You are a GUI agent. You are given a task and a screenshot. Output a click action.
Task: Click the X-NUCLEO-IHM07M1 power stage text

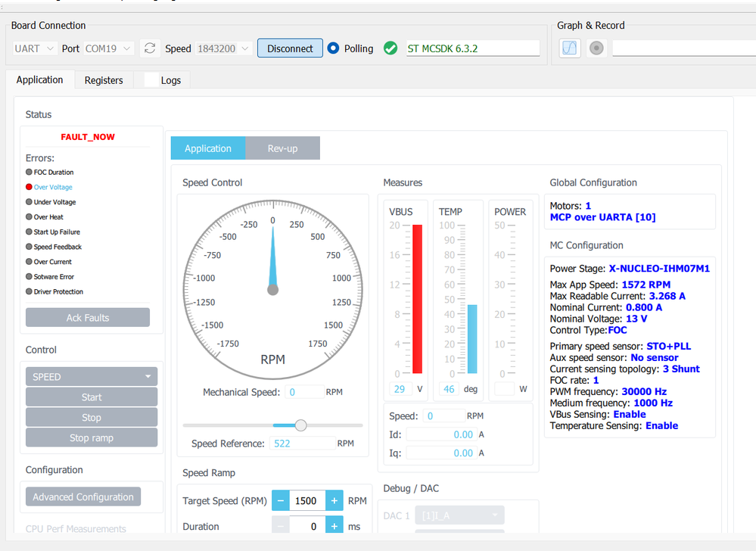[659, 269]
